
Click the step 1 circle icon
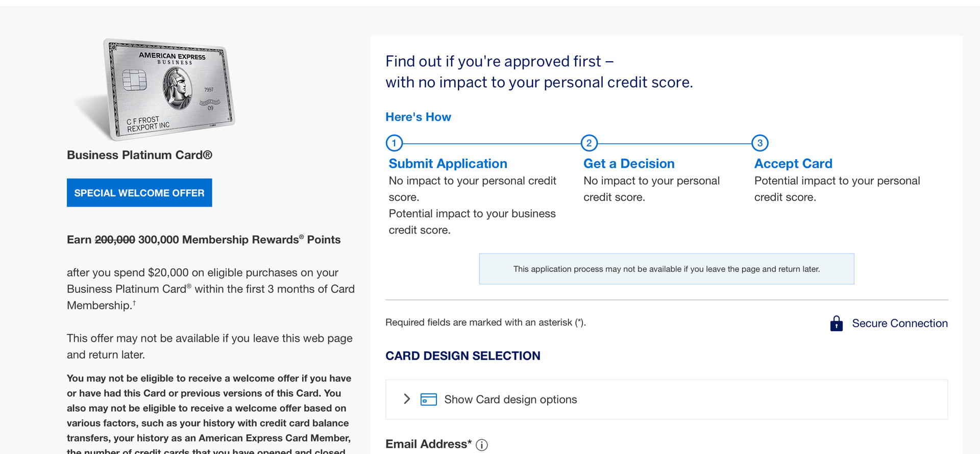point(394,143)
